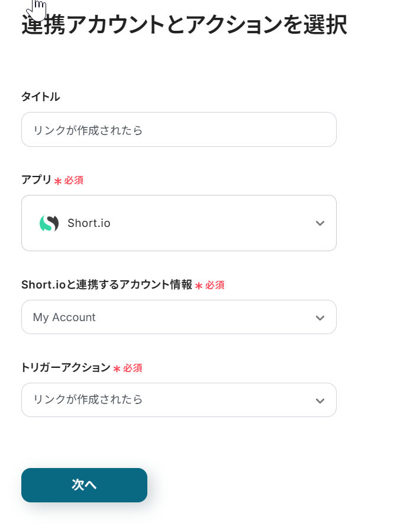Expand the My Account dropdown
Screen dimensions: 400x532
(x=179, y=318)
